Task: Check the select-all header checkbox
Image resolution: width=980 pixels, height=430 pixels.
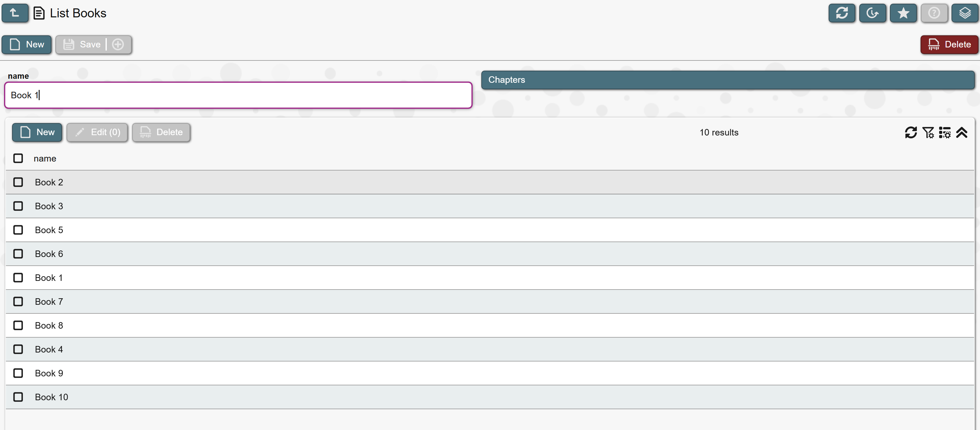Action: pos(18,158)
